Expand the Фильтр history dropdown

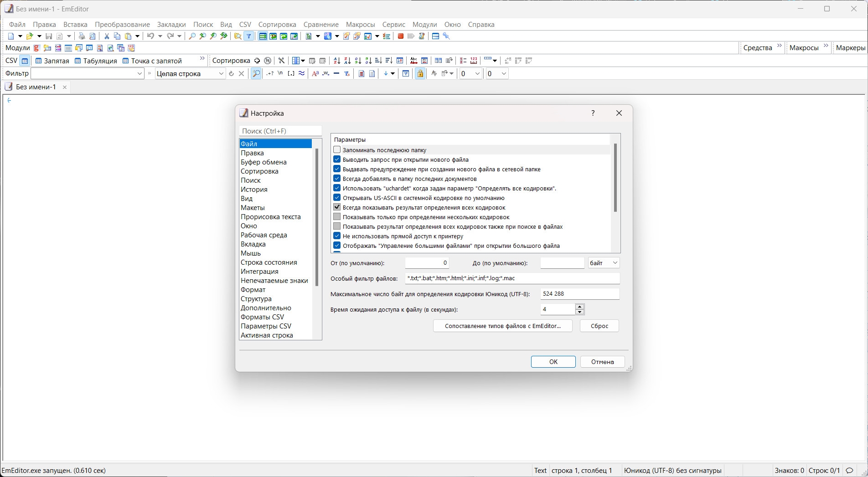pyautogui.click(x=139, y=73)
